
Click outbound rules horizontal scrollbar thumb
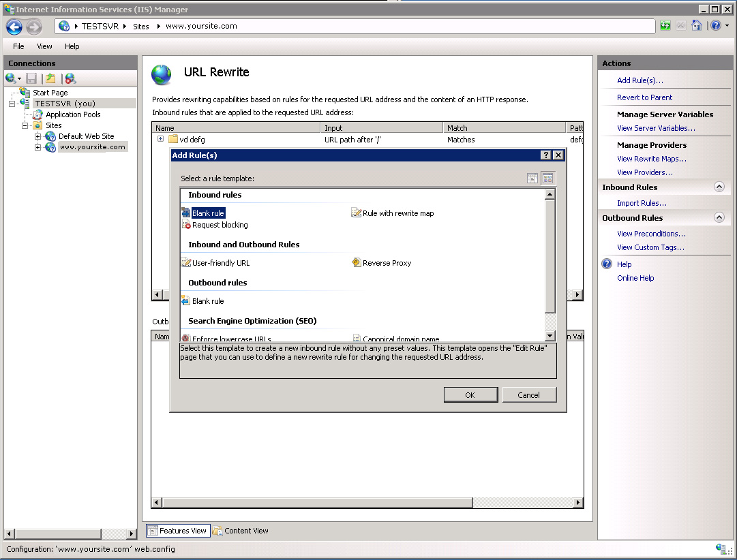317,502
